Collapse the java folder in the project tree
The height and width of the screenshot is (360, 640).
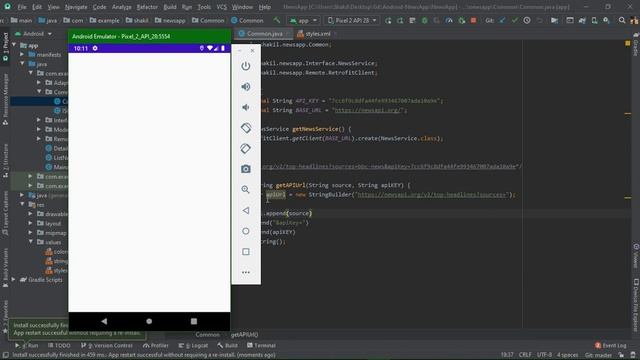[22, 64]
